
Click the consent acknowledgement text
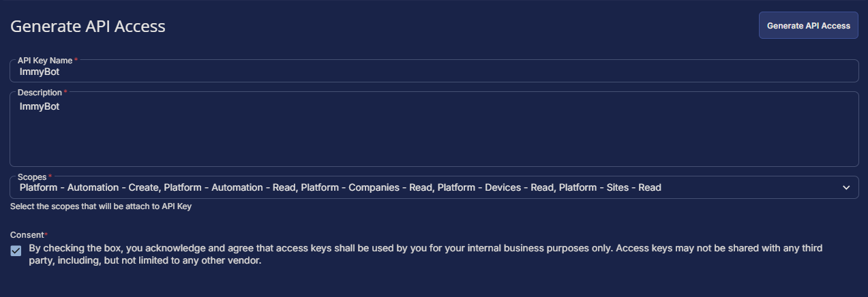(425, 254)
